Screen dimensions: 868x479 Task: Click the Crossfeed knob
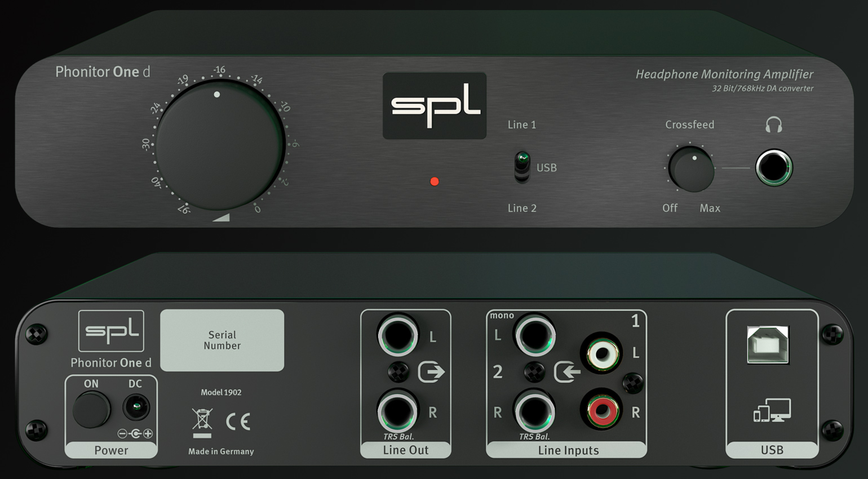(691, 168)
